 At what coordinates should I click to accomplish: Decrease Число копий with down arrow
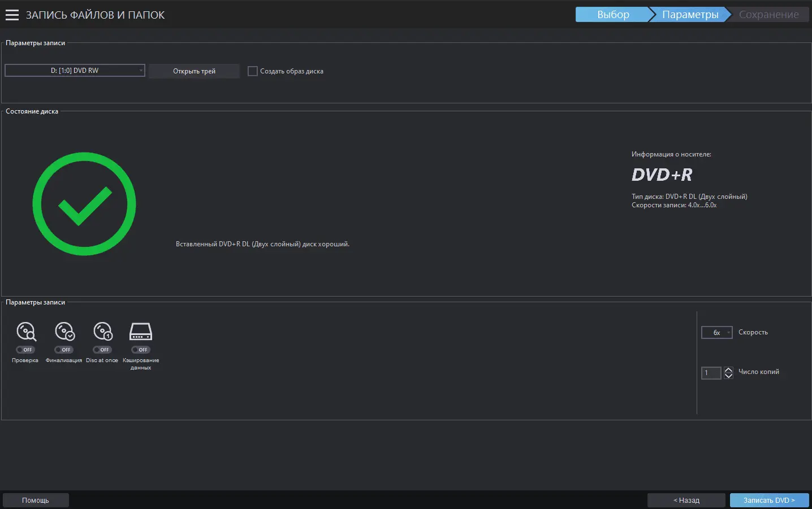click(728, 376)
